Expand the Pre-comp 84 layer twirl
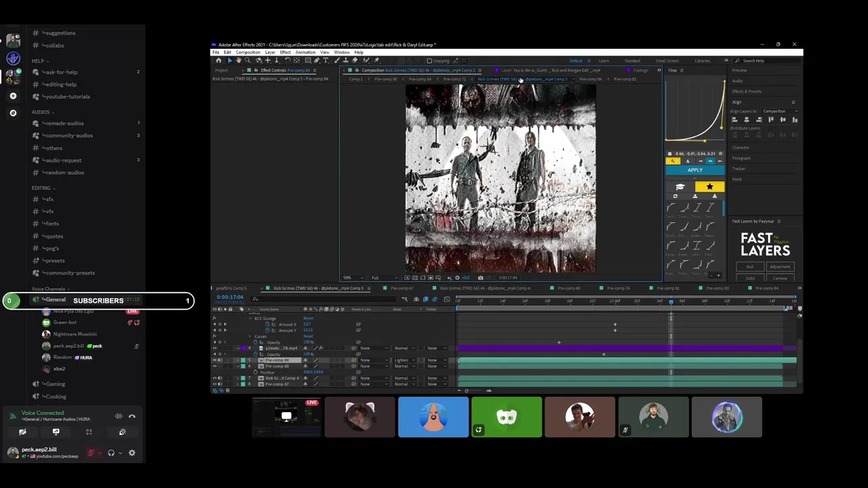 click(237, 360)
